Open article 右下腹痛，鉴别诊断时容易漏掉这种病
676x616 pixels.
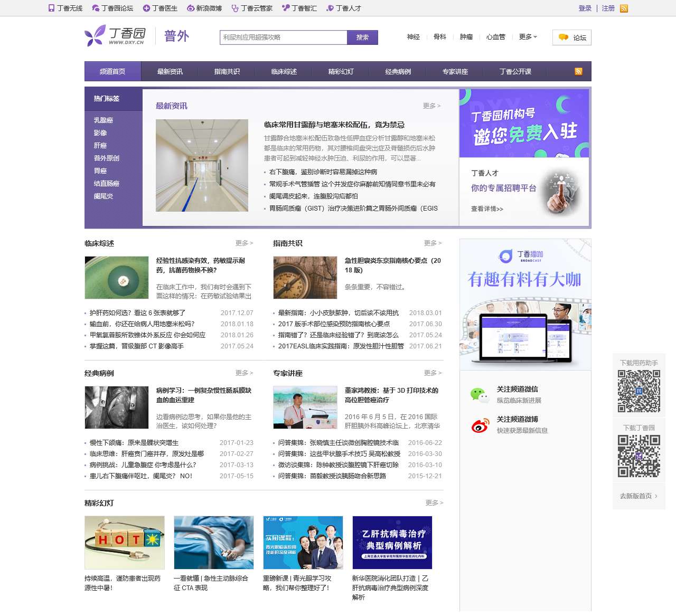[x=323, y=172]
